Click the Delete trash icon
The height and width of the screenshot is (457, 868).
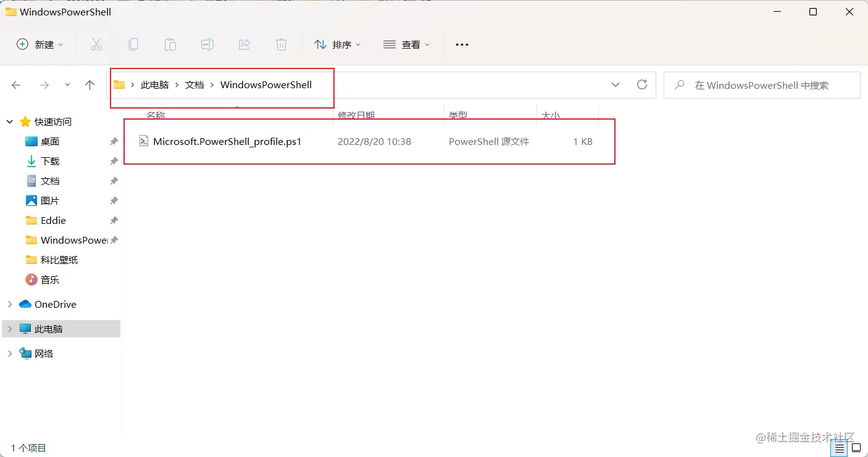coord(281,44)
